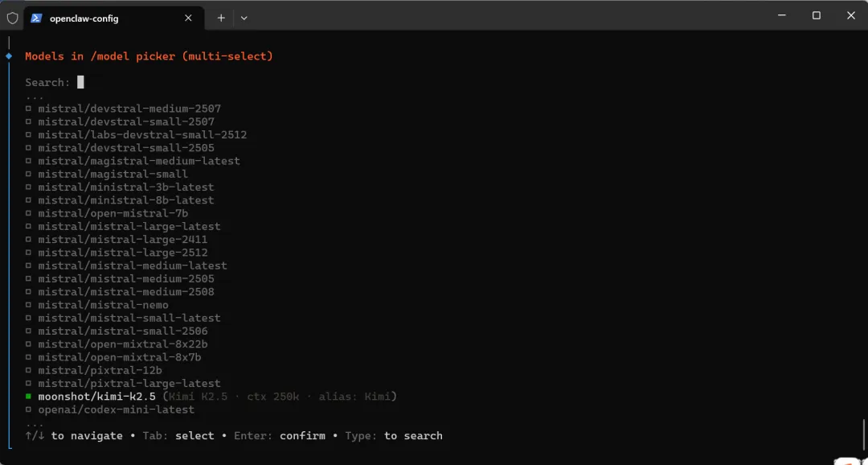Viewport: 868px width, 465px height.
Task: Toggle checkbox for mistral/magistral-small
Action: pyautogui.click(x=28, y=174)
